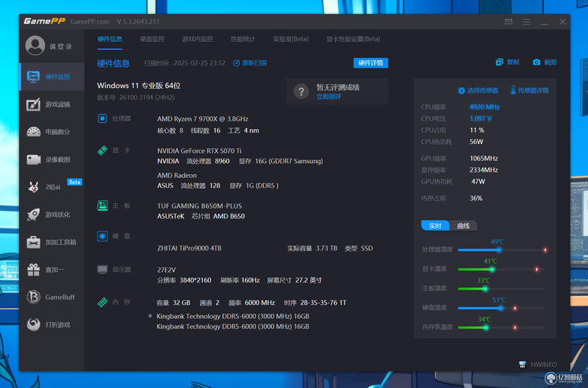
Task: Click HWINFO label at bottom right
Action: click(544, 364)
